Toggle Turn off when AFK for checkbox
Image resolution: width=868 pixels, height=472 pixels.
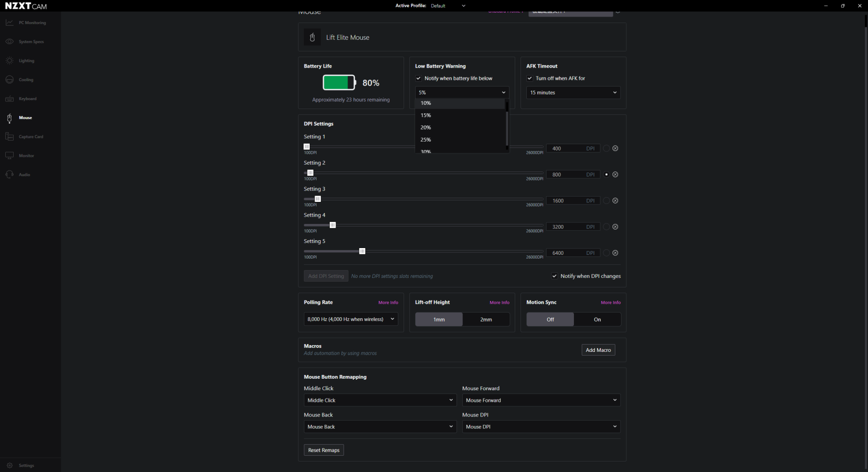coord(530,78)
